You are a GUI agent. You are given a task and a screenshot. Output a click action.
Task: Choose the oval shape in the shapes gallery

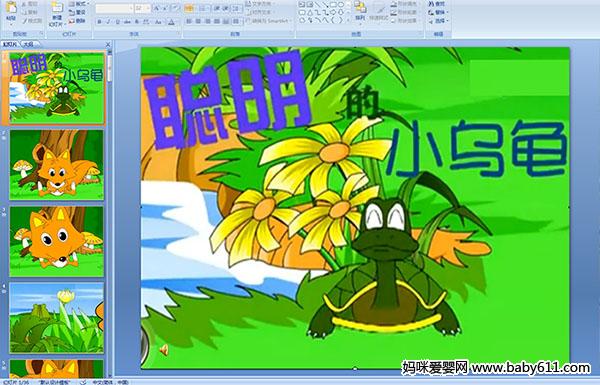pos(341,5)
